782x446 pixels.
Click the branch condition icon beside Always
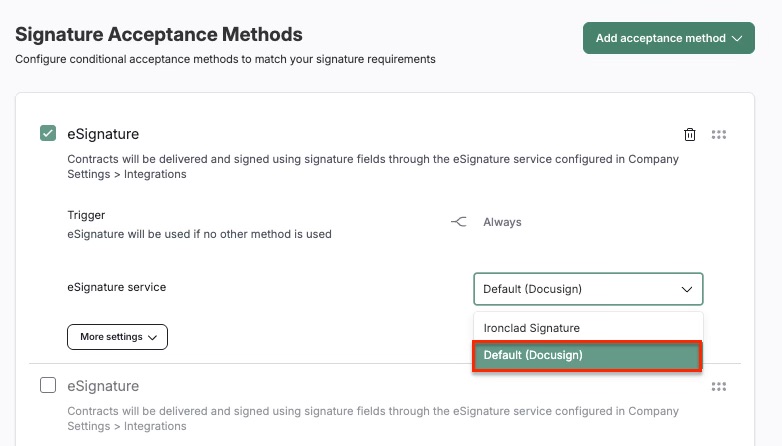(459, 222)
